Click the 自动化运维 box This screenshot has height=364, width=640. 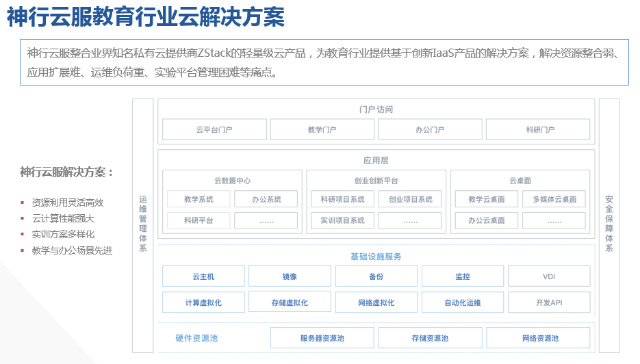462,302
